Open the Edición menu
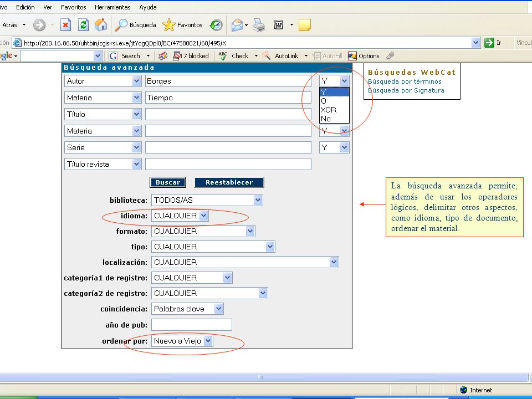Image resolution: width=532 pixels, height=399 pixels. pos(25,7)
